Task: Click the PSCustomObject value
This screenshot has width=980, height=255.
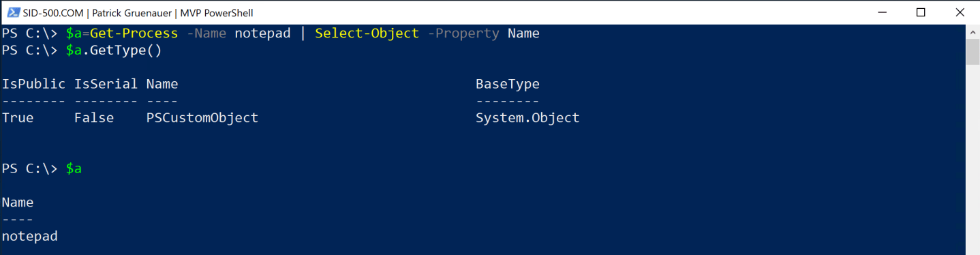Action: pos(202,118)
